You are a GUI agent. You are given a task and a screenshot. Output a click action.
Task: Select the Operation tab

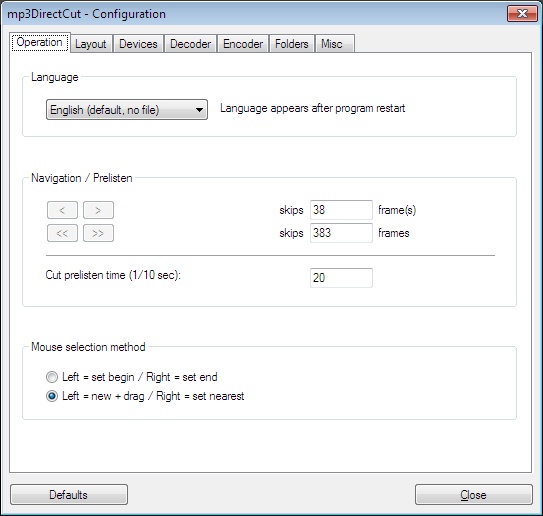(40, 42)
